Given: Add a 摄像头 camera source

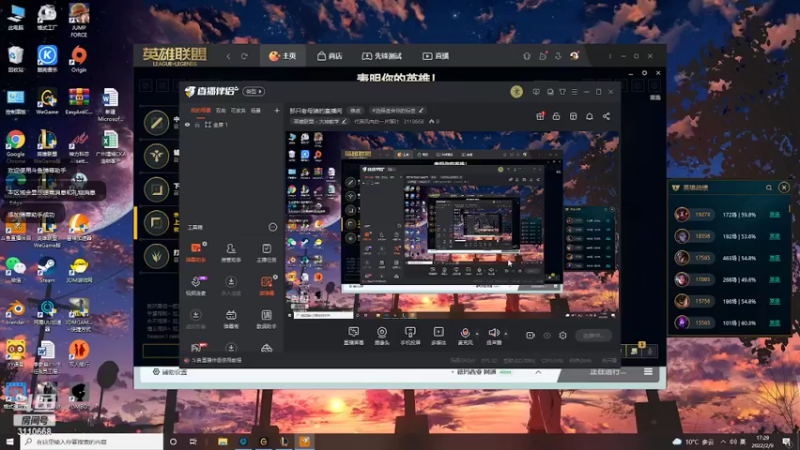Looking at the screenshot, I should click(x=382, y=336).
